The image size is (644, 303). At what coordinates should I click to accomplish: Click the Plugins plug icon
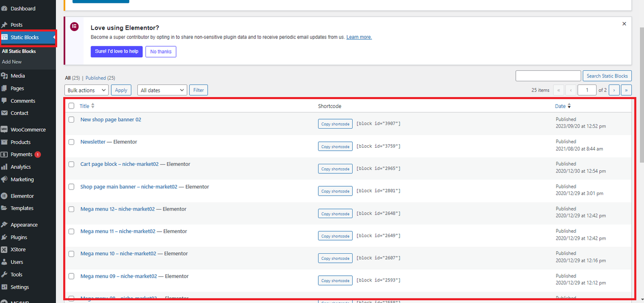click(5, 237)
